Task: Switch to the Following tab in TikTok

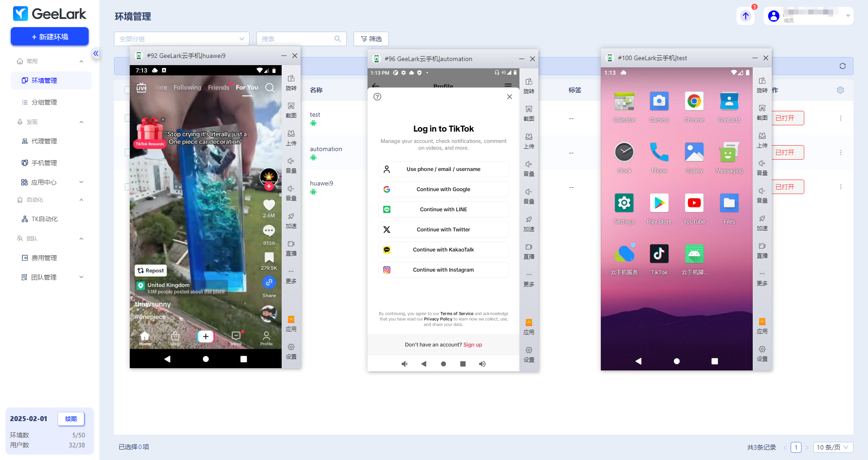Action: click(187, 88)
